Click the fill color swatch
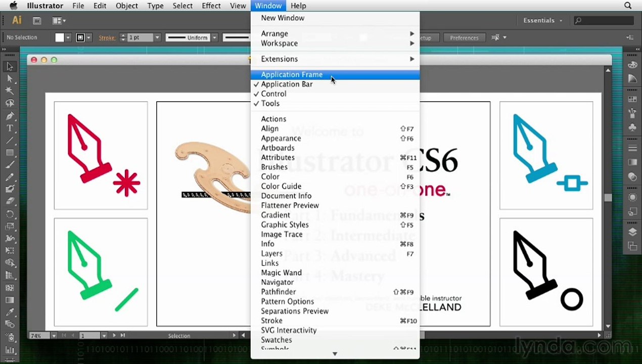This screenshot has width=642, height=364. (60, 37)
